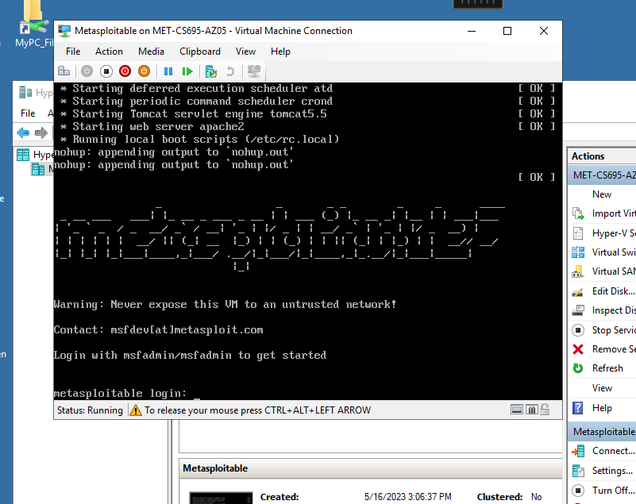Click the Ctrl+Alt+Delete toolbar icon
Image resolution: width=636 pixels, height=504 pixels.
point(65,71)
